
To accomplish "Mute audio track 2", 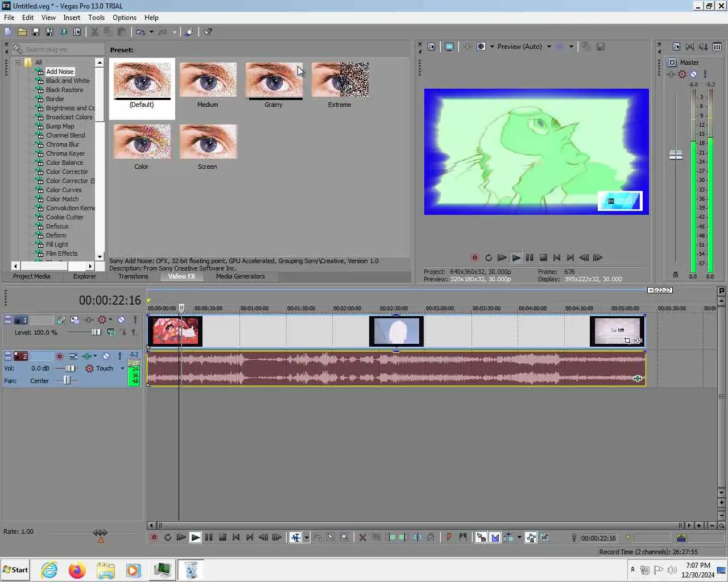I will tap(106, 356).
